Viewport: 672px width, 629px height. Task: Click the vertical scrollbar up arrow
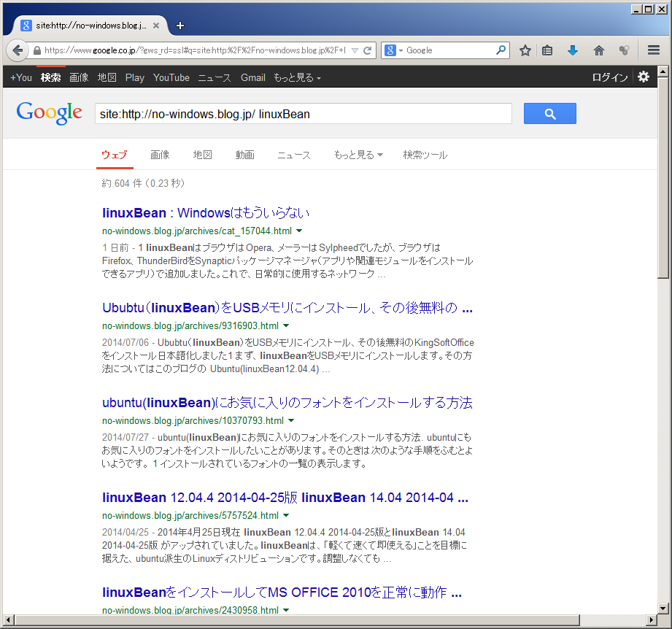[663, 71]
